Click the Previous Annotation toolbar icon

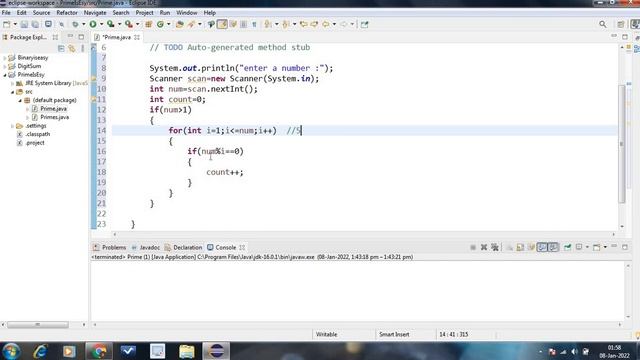pyautogui.click(x=286, y=24)
